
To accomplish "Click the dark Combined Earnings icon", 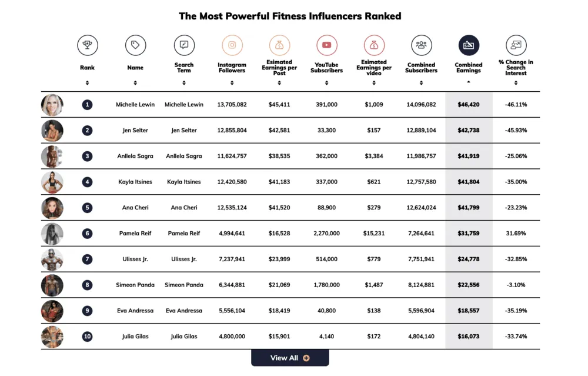I will pyautogui.click(x=468, y=45).
